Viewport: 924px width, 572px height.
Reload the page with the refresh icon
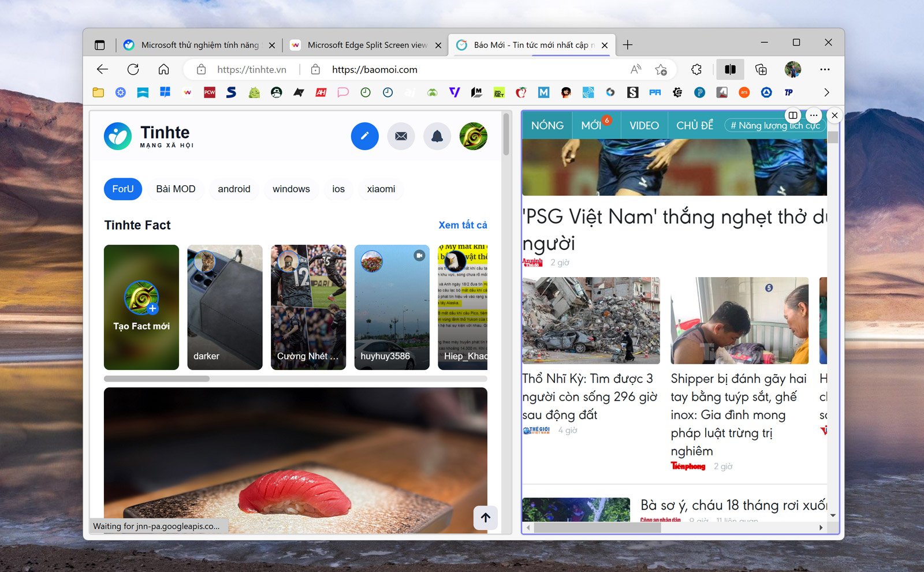[133, 69]
